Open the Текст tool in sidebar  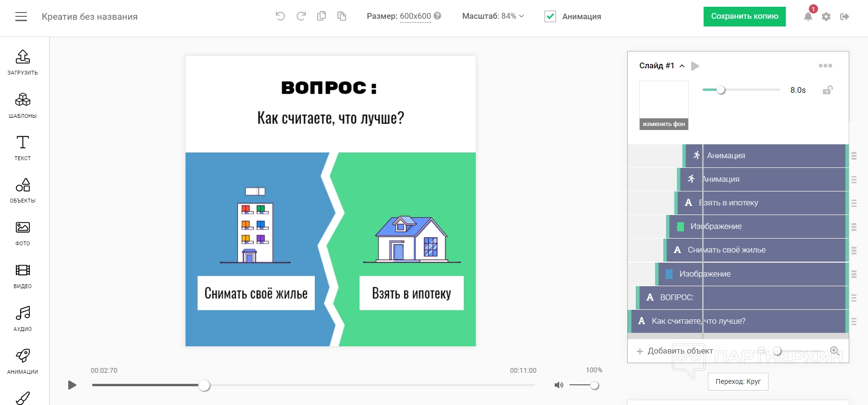click(x=23, y=147)
